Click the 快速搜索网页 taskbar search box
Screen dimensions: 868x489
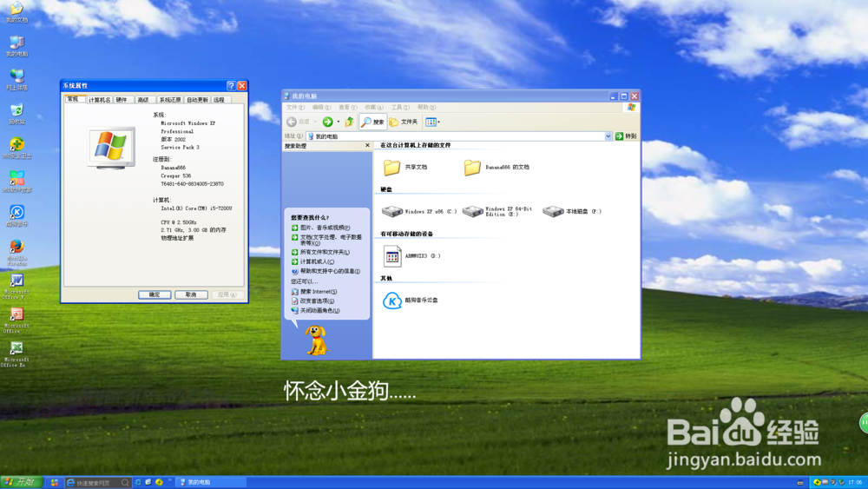click(x=98, y=483)
